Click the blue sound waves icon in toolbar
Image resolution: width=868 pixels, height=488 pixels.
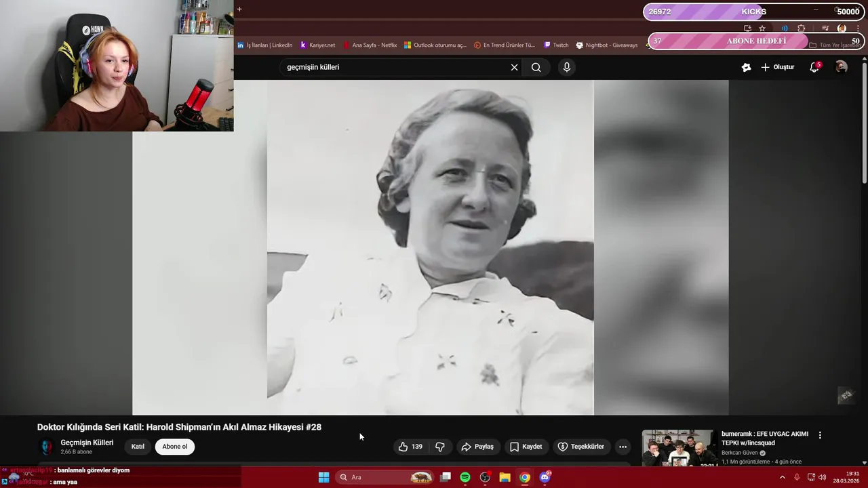pos(785,28)
